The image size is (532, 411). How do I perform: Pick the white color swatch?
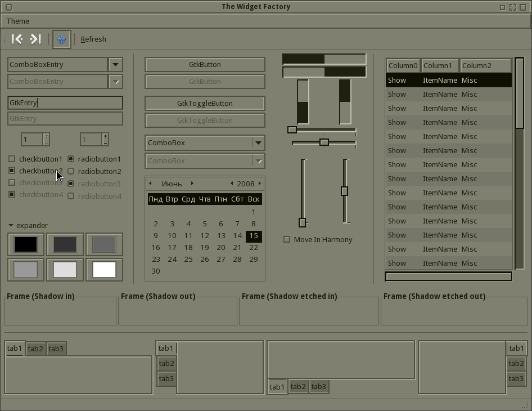(x=104, y=270)
